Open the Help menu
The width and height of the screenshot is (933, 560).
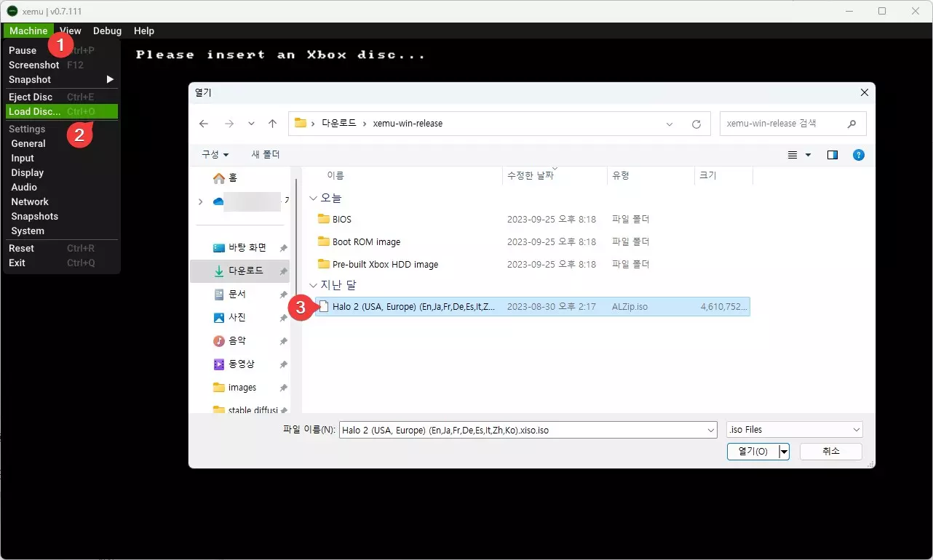click(144, 31)
